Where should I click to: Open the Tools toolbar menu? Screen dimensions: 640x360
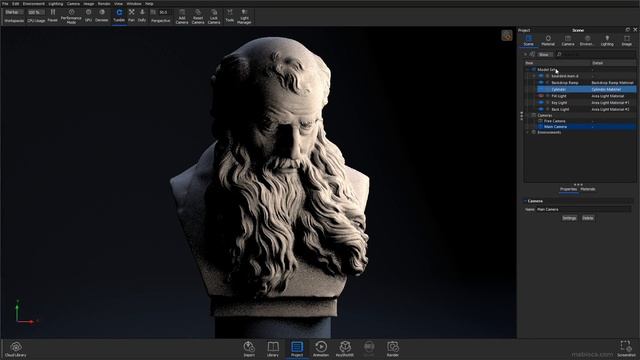(x=230, y=15)
